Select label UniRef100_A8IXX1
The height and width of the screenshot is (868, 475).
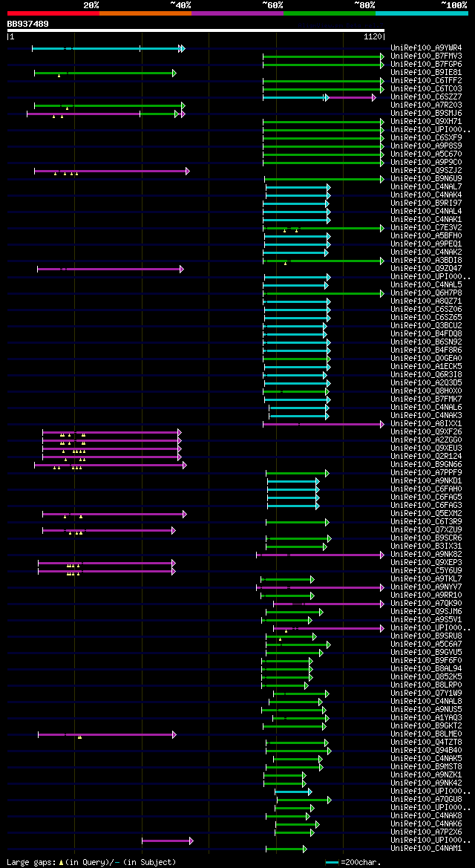426,424
